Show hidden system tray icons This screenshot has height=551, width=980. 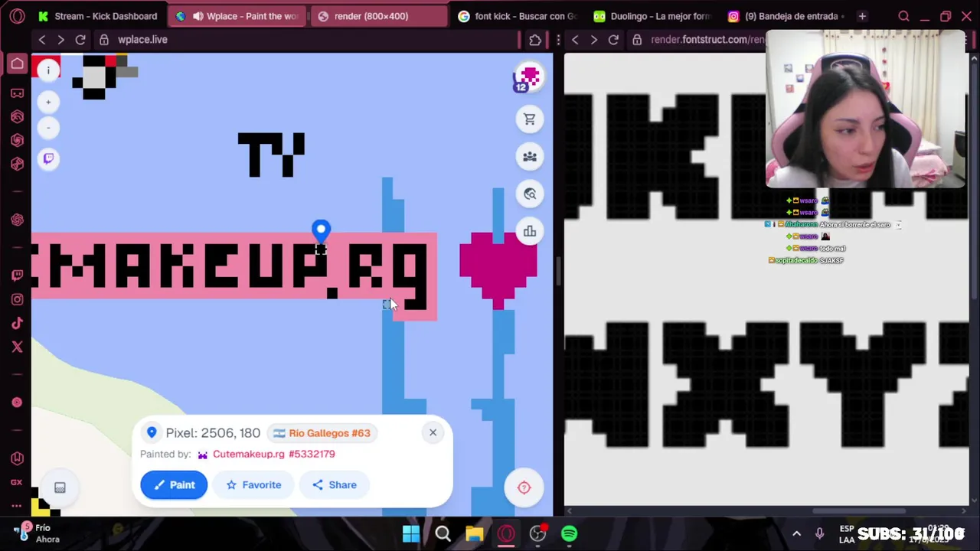point(796,533)
